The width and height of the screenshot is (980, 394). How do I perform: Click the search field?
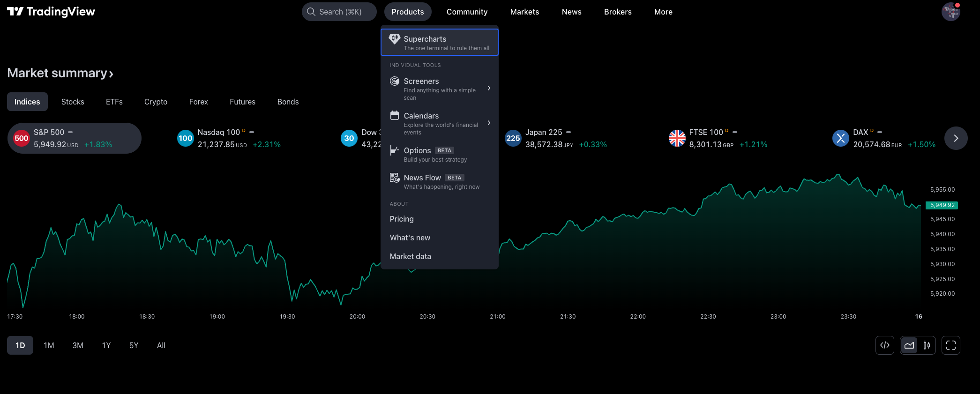click(339, 12)
